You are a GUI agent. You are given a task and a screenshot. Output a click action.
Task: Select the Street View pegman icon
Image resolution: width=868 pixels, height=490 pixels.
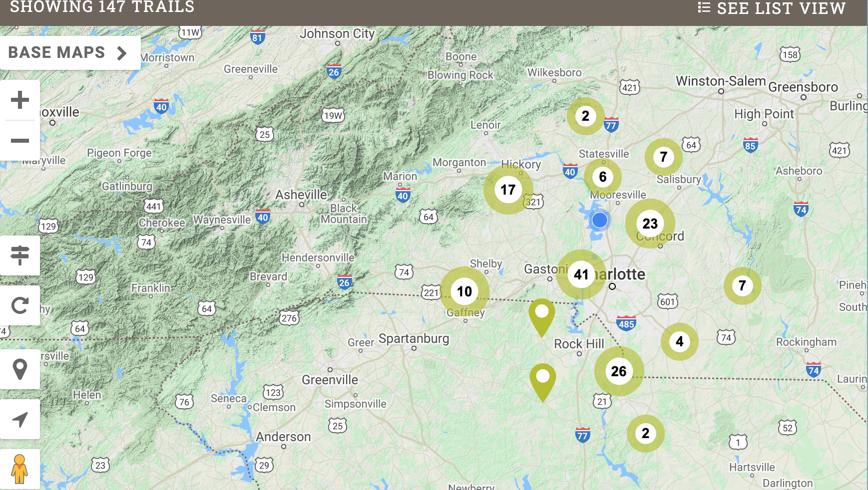tap(20, 469)
